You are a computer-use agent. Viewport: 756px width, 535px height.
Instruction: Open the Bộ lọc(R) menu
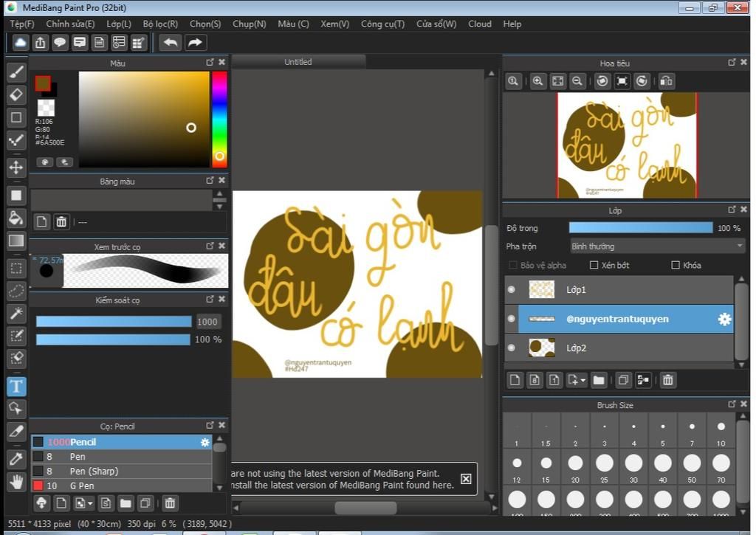click(160, 24)
